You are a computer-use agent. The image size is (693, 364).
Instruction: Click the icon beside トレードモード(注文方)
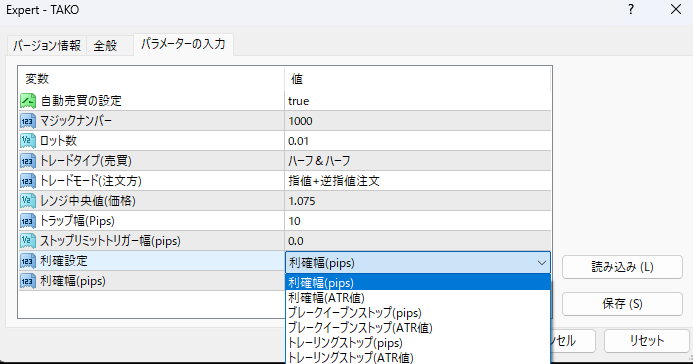click(x=28, y=181)
